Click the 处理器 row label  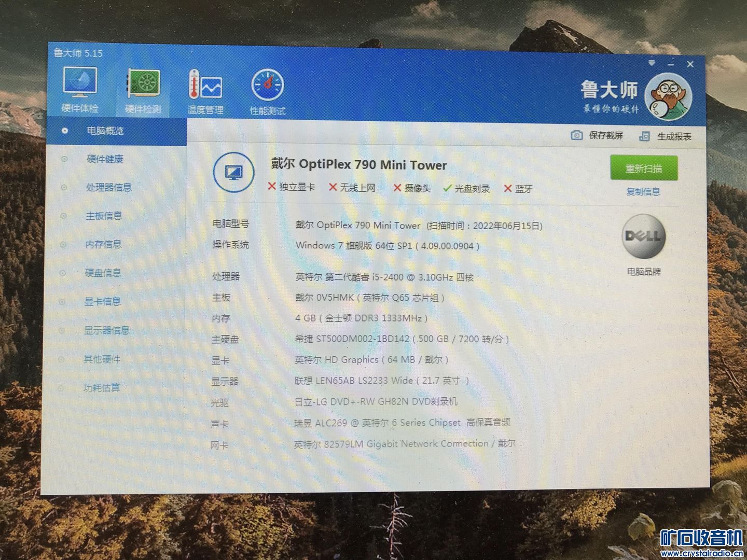226,276
